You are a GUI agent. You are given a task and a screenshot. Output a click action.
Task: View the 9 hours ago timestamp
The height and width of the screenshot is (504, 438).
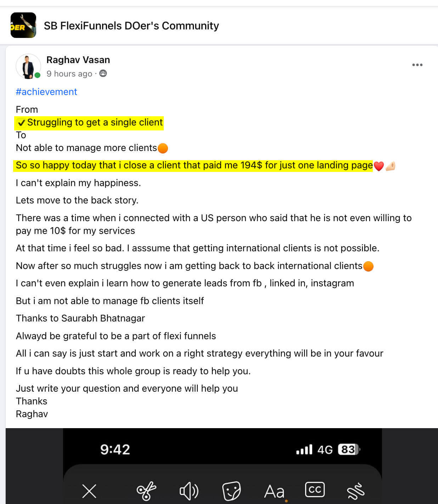point(69,74)
